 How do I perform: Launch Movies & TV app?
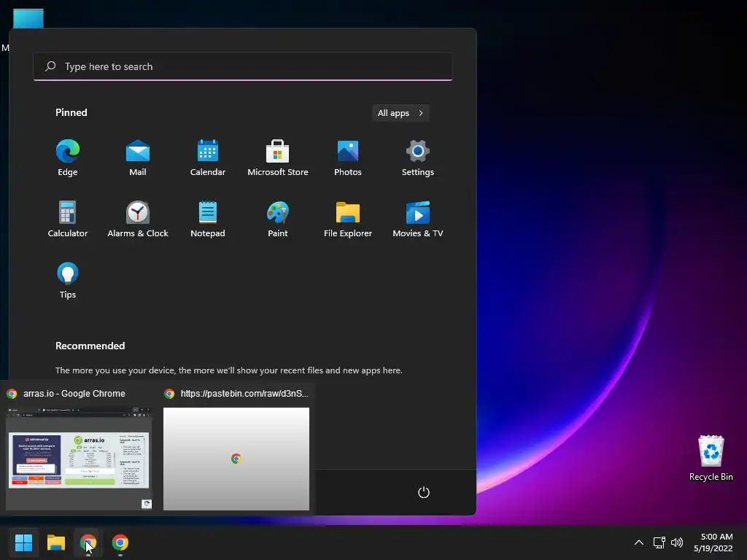pos(418,219)
